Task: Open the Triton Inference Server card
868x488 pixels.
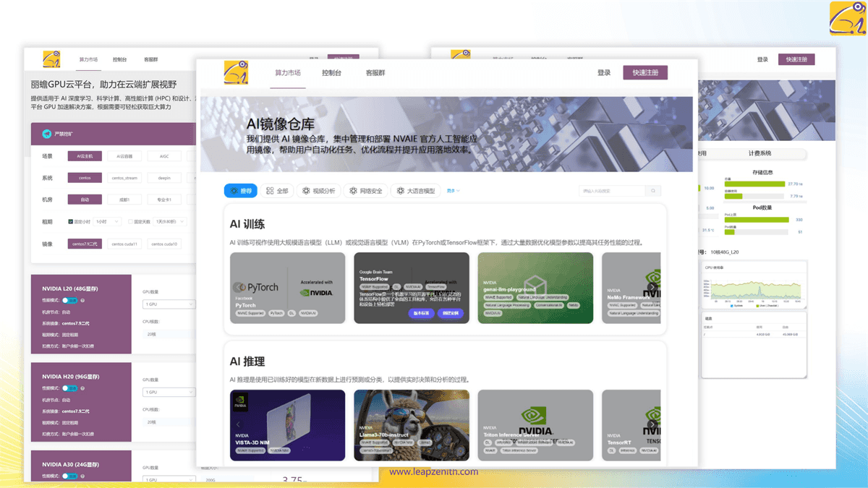Action: 535,425
